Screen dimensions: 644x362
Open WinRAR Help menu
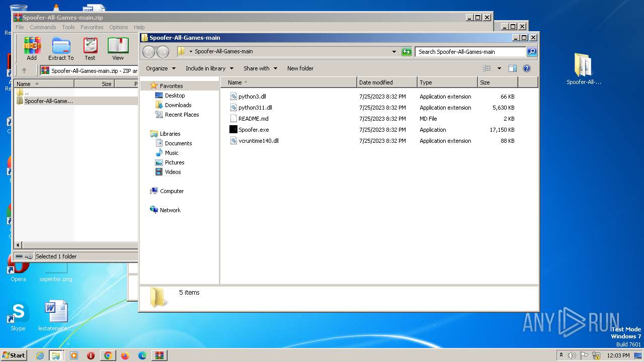point(139,27)
